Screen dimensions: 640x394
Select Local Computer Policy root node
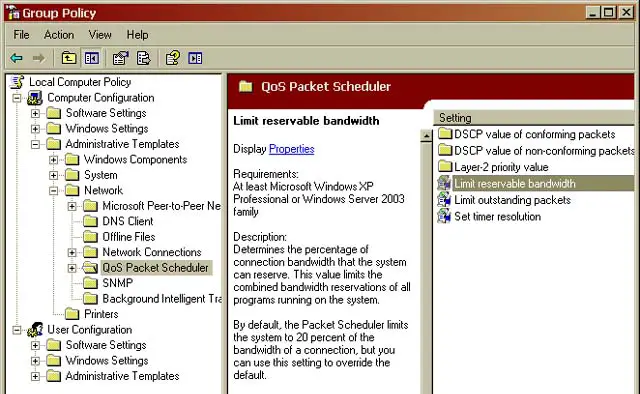coord(80,82)
